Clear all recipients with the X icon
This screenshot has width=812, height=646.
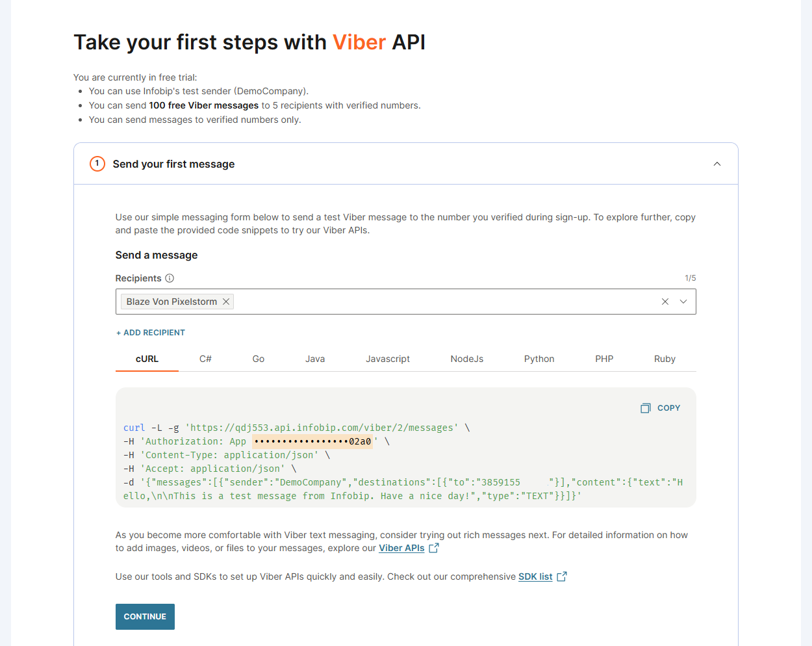click(x=665, y=302)
